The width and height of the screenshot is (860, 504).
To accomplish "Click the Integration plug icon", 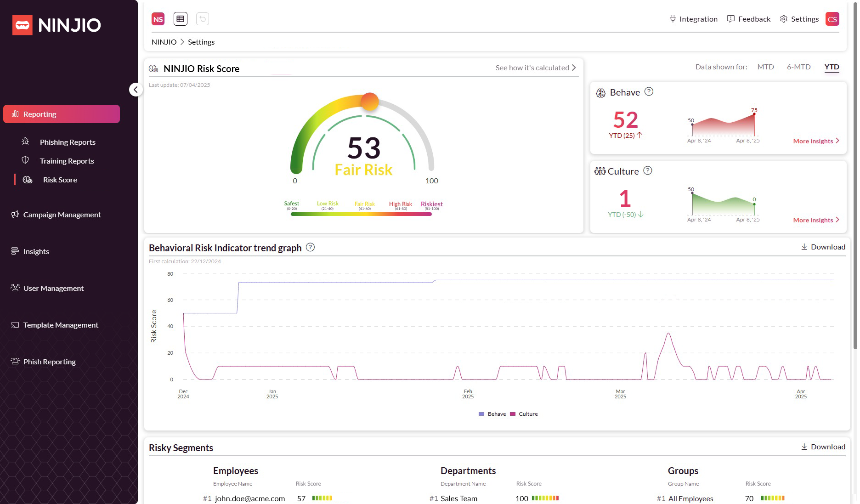I will click(x=673, y=19).
